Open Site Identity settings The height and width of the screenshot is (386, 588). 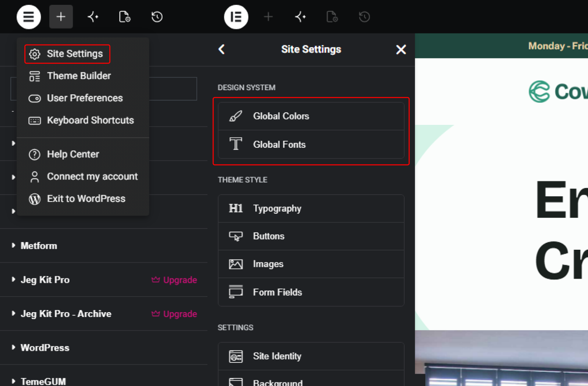311,356
